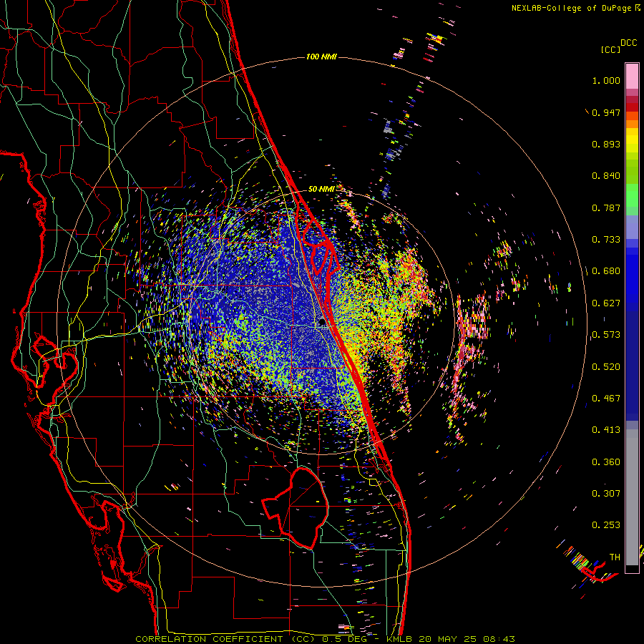
Task: Click the black radar site dot at center
Action: [x=323, y=323]
